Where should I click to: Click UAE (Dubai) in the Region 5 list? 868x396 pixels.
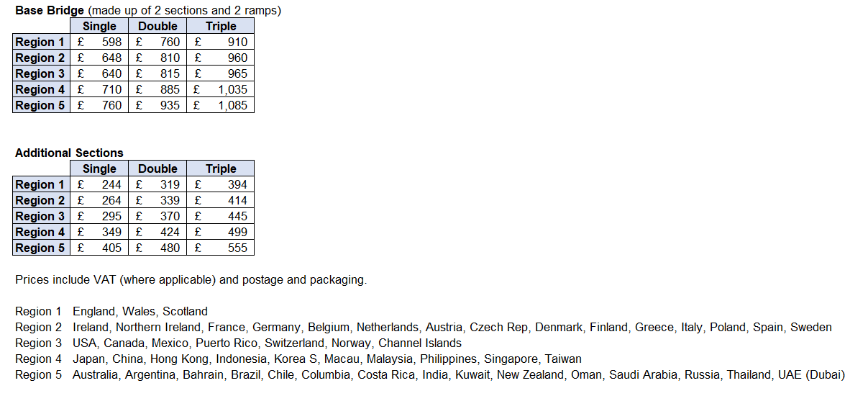pyautogui.click(x=811, y=374)
